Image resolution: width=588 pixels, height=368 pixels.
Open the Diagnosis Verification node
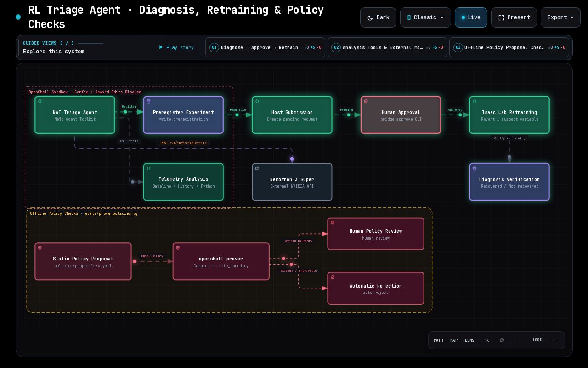(509, 182)
